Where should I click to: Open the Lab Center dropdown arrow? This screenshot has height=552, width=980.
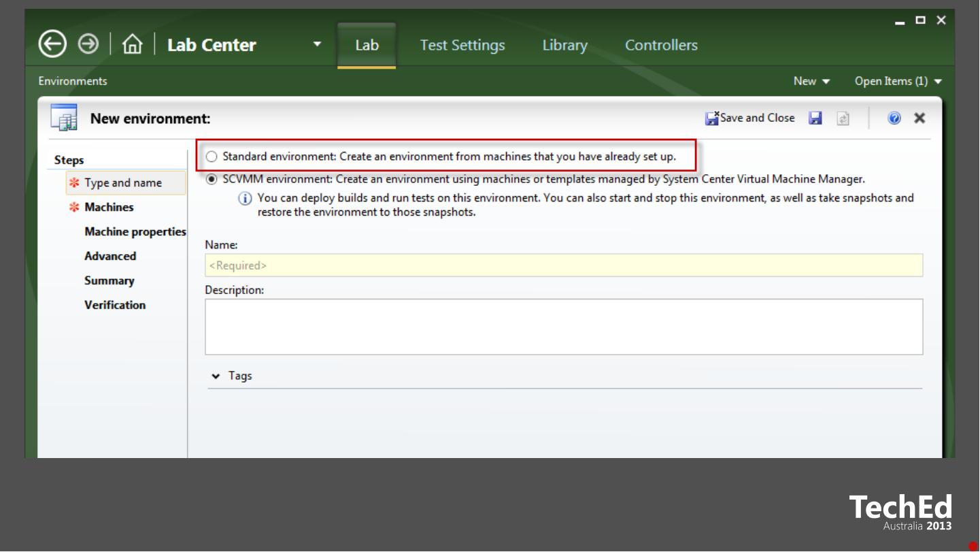(x=316, y=45)
